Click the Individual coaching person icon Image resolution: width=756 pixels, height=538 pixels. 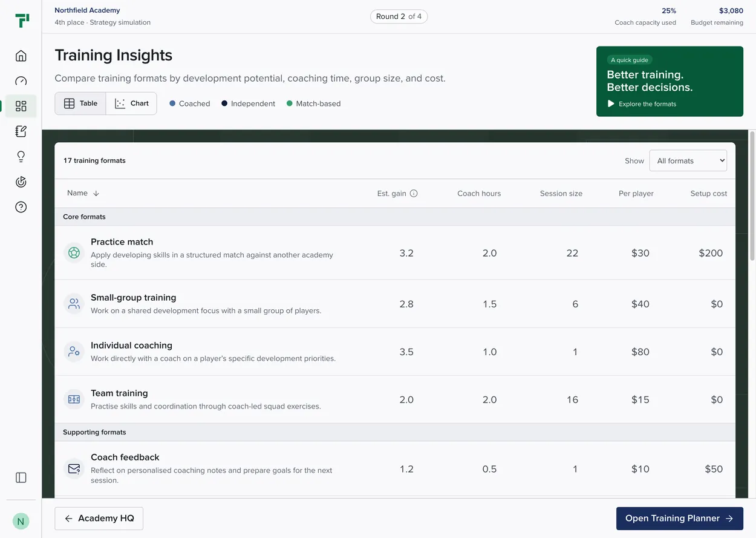[74, 352]
